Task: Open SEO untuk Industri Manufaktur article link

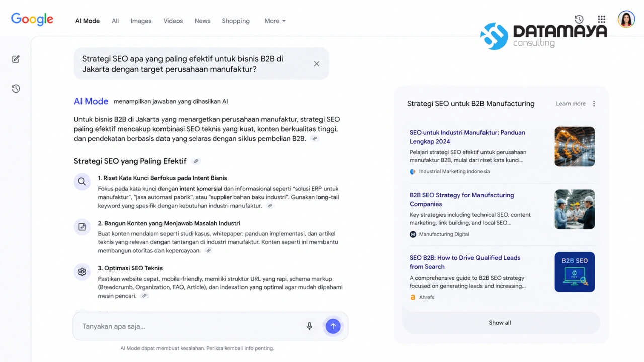Action: click(467, 137)
